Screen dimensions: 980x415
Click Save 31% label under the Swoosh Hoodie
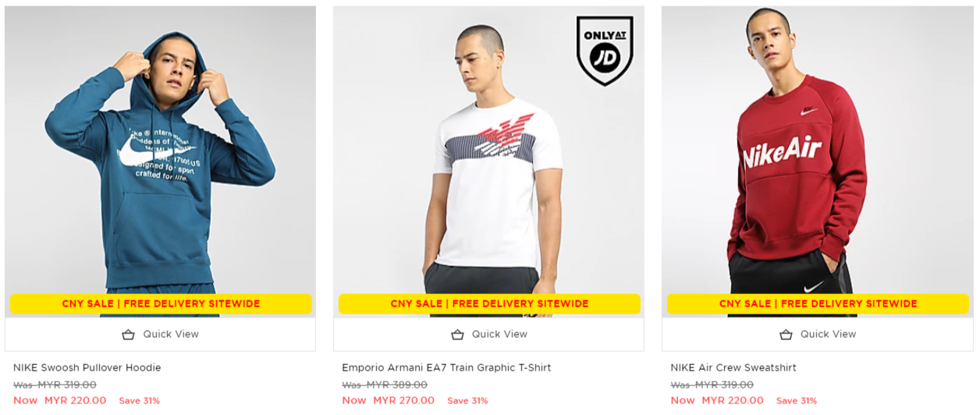click(x=139, y=401)
